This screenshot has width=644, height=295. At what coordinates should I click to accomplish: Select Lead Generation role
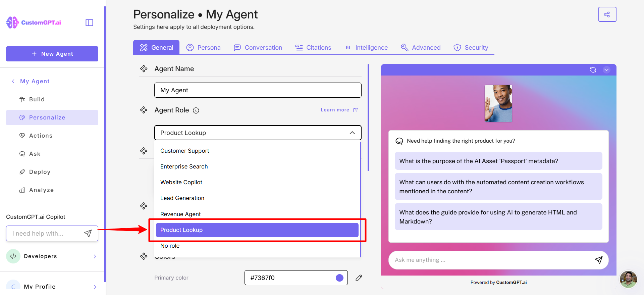click(x=257, y=198)
